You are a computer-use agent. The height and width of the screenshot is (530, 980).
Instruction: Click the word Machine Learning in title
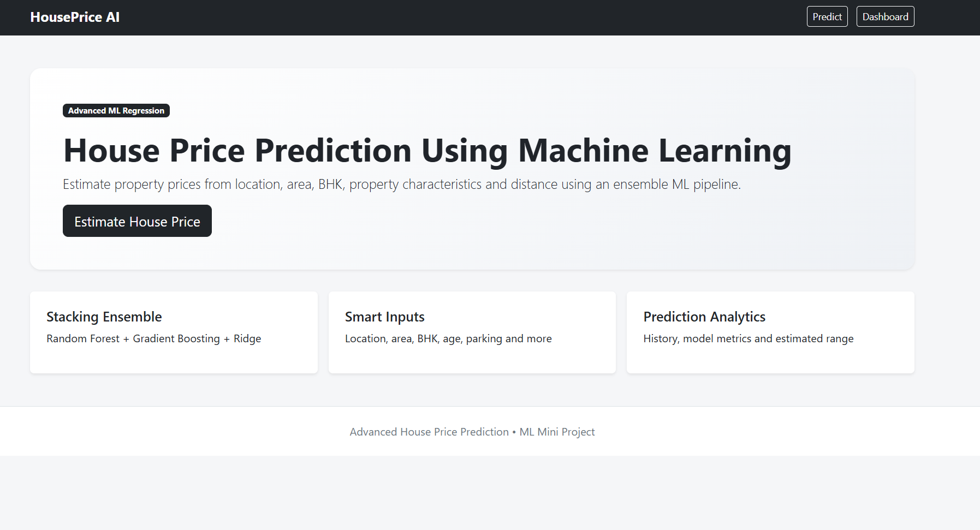(655, 151)
